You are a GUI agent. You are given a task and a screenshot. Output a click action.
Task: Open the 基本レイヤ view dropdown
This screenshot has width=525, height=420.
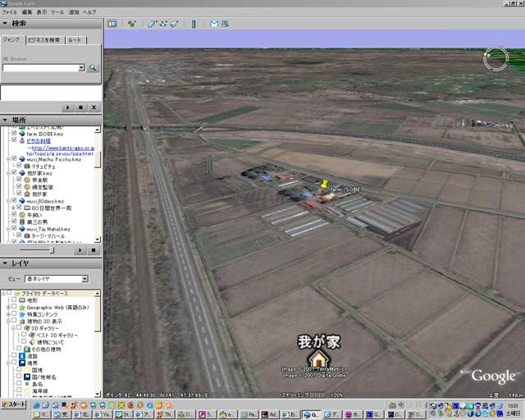point(85,279)
